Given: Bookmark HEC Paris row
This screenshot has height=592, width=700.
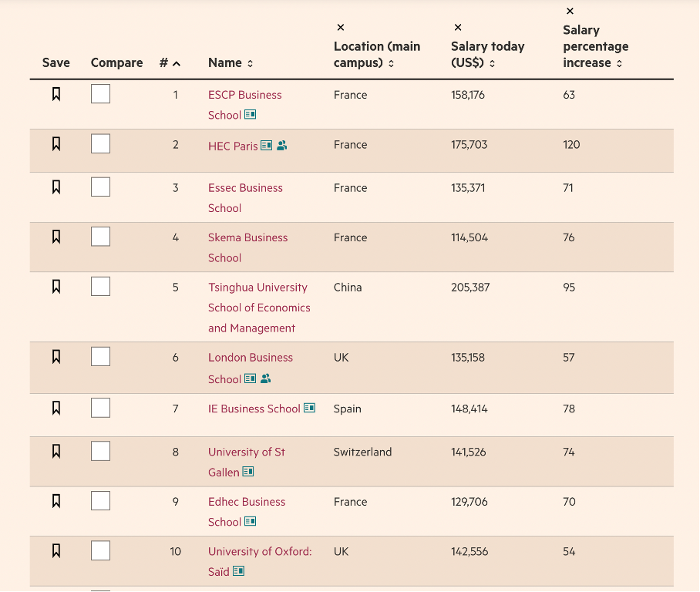Looking at the screenshot, I should coord(56,143).
